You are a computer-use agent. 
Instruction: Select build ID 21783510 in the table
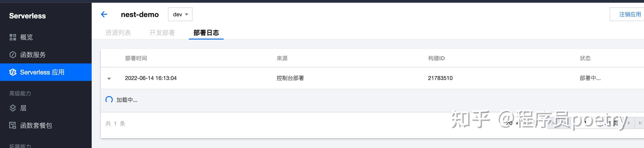click(x=441, y=78)
